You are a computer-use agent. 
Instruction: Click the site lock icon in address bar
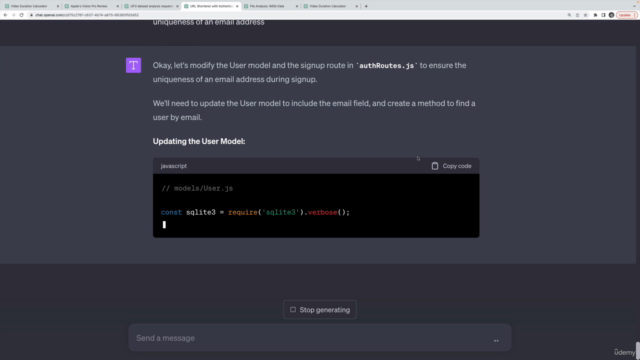click(31, 15)
